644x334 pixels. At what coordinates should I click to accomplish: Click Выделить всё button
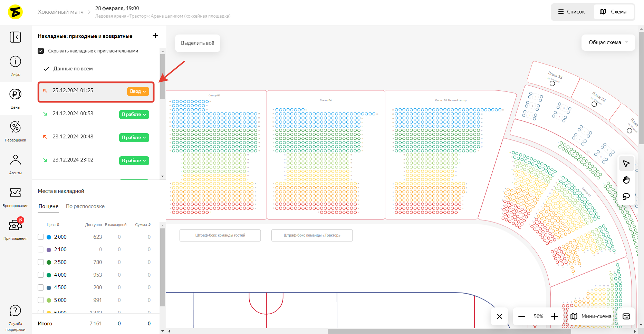198,43
